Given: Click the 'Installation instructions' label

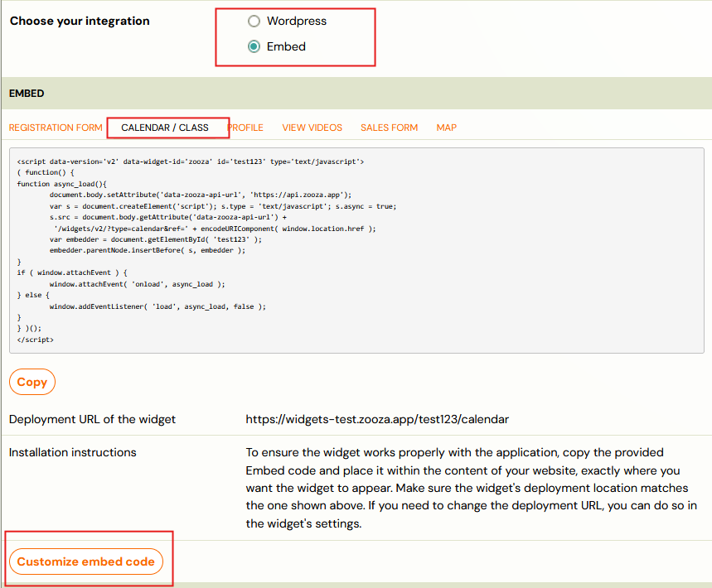Looking at the screenshot, I should point(73,452).
